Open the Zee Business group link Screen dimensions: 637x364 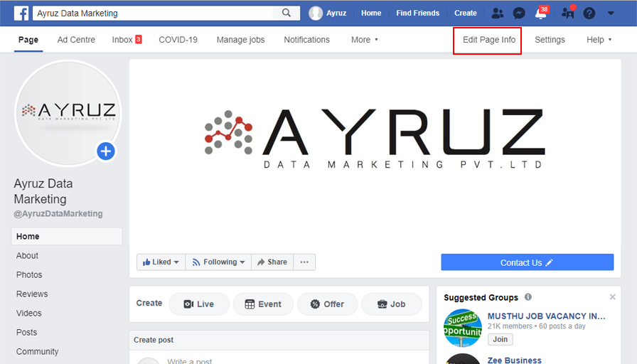click(514, 360)
